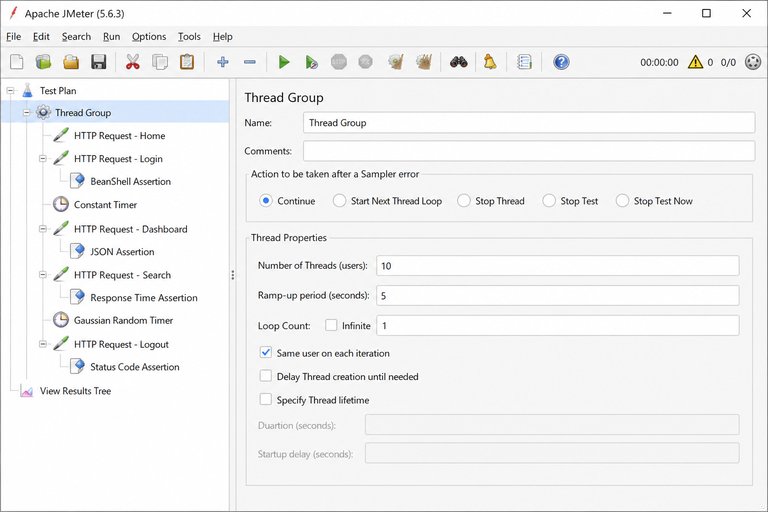The image size is (768, 512).
Task: Open the Tools menu
Action: point(189,37)
